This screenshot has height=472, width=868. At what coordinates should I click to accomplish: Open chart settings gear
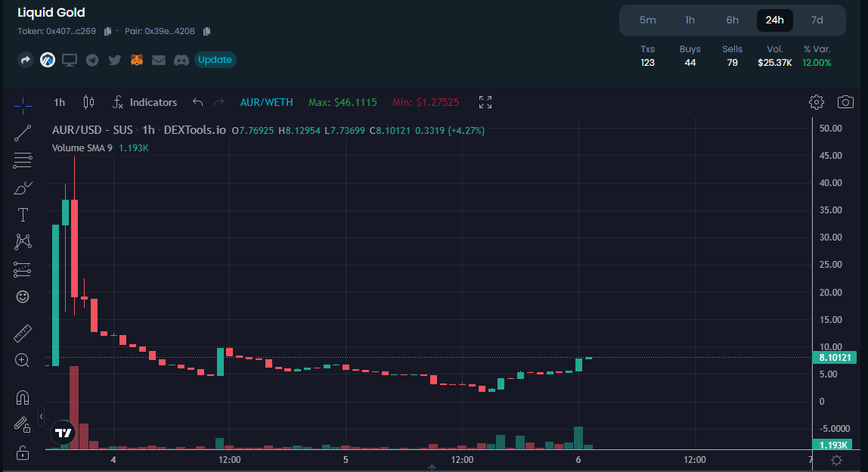(817, 102)
